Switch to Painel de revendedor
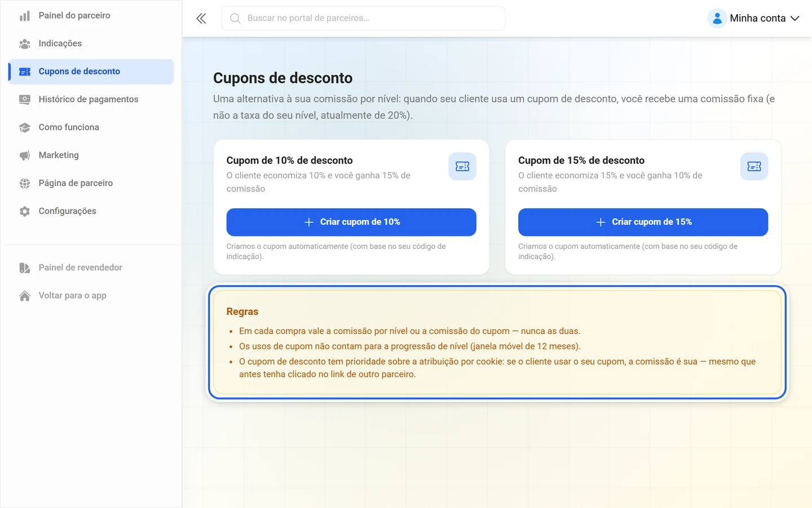812x508 pixels. (x=91, y=268)
